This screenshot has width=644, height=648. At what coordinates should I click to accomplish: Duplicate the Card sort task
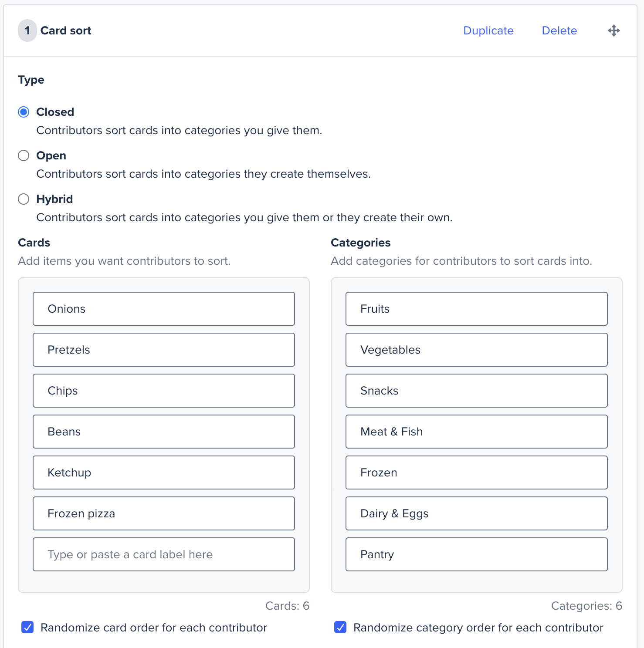pos(488,30)
